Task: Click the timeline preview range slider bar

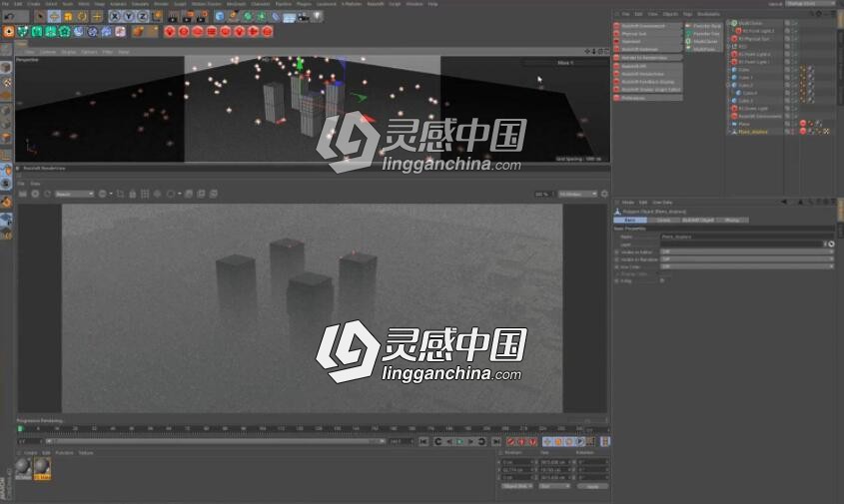Action: 216,441
